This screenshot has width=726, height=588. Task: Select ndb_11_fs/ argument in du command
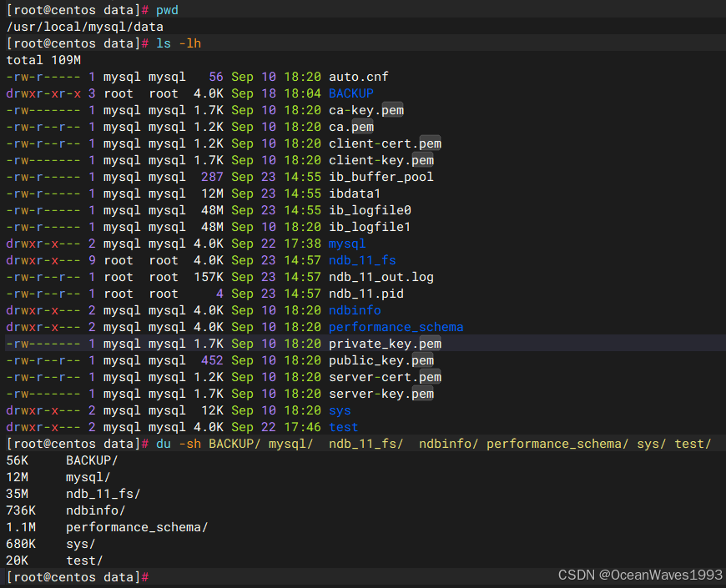[x=366, y=443]
